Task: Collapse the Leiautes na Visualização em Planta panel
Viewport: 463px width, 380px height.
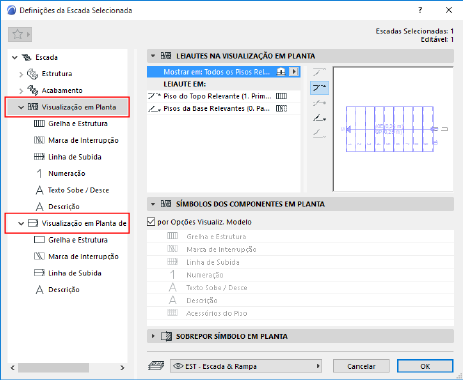Action: [x=153, y=56]
